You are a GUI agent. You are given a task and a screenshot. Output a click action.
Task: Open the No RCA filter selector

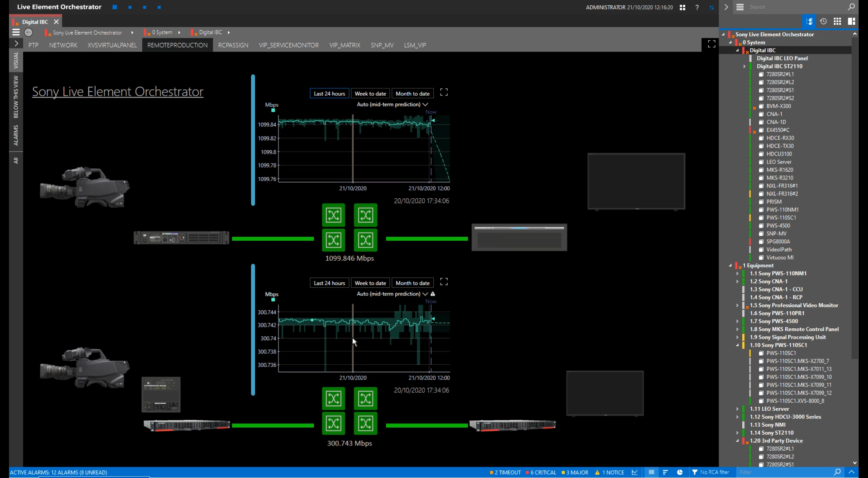coord(711,472)
